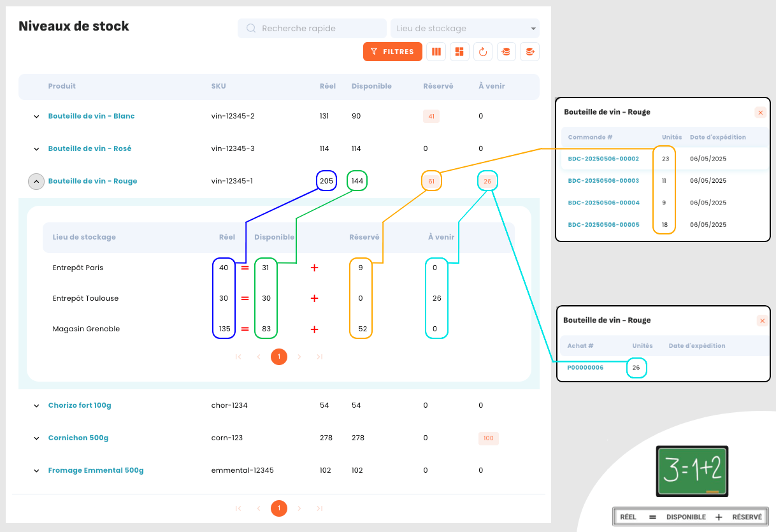Viewport: 776px width, 532px height.
Task: Open the Bouteille de vin - Blanc product link
Action: (91, 116)
